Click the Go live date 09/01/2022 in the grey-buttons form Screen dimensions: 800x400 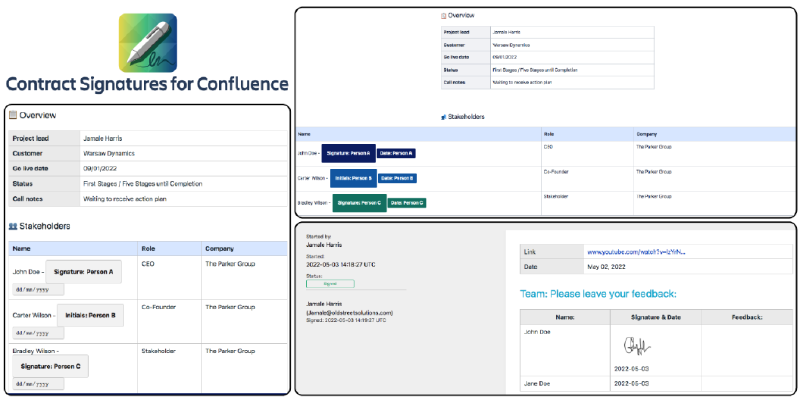pos(102,168)
